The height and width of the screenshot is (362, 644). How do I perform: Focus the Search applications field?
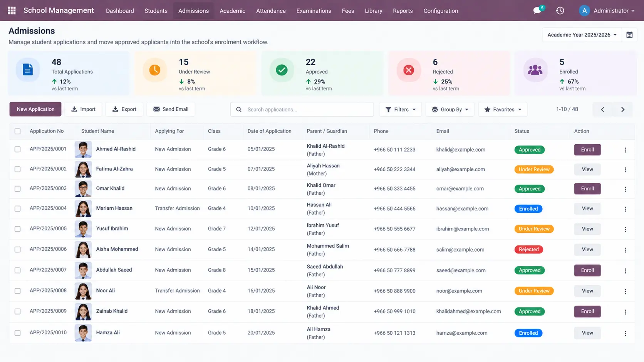302,110
